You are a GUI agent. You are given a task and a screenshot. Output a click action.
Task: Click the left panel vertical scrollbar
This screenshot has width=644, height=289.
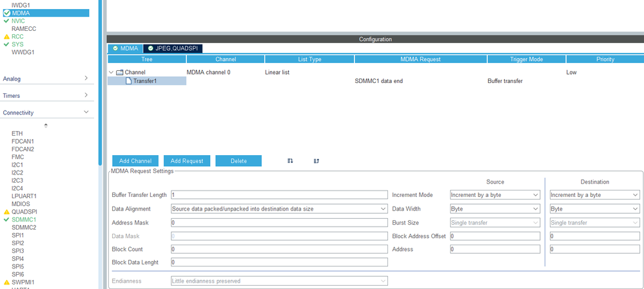[100, 82]
